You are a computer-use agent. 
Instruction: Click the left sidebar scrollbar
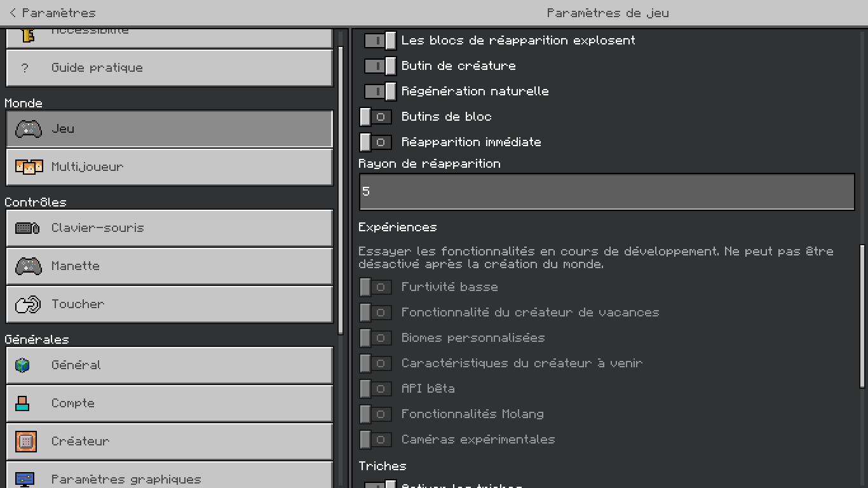(x=341, y=191)
